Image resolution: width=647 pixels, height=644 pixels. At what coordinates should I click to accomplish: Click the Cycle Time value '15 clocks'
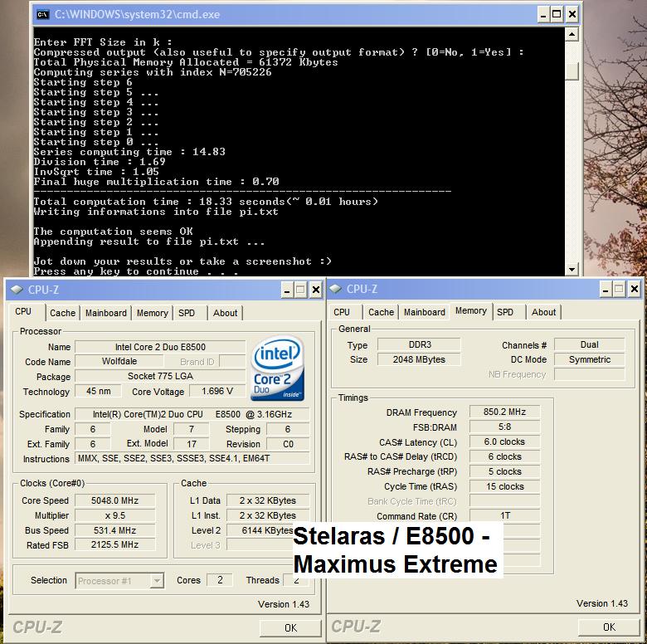click(x=504, y=485)
